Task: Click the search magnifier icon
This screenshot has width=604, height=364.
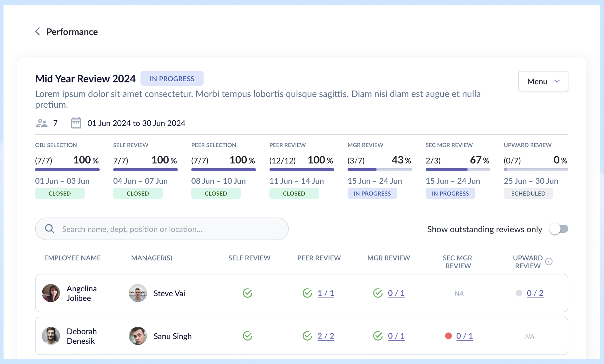Action: coord(50,229)
